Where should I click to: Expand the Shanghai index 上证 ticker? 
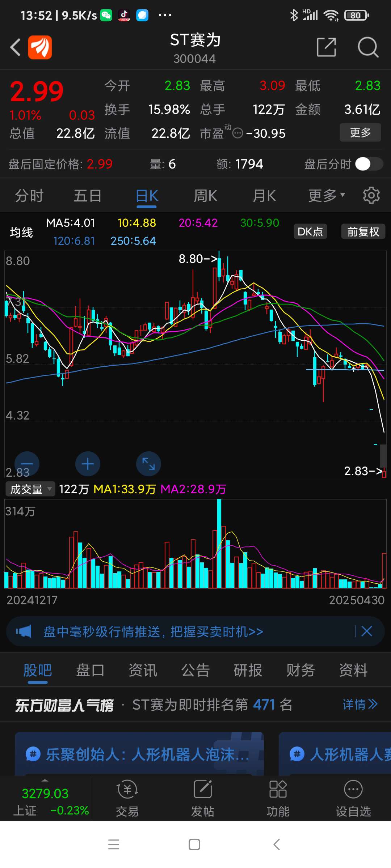click(45, 799)
